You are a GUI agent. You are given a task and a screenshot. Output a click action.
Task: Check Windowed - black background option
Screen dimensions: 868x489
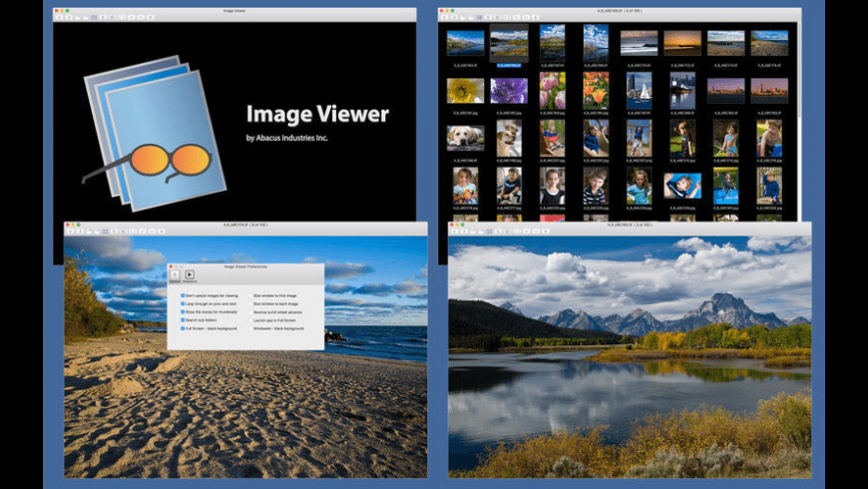[250, 328]
